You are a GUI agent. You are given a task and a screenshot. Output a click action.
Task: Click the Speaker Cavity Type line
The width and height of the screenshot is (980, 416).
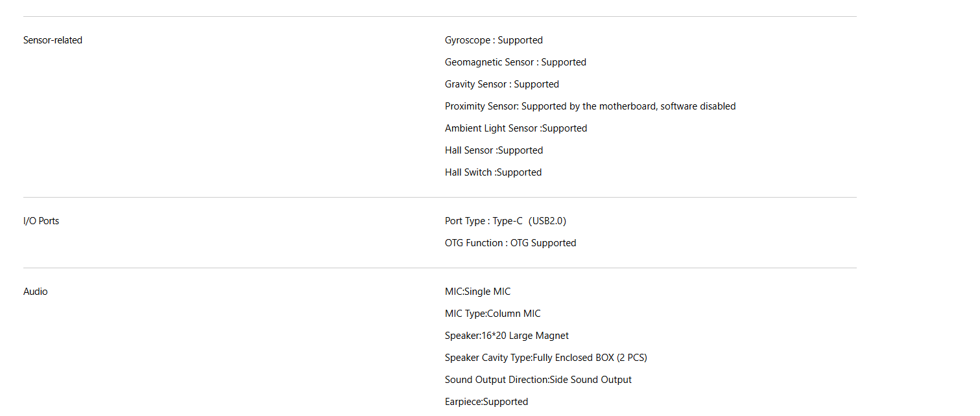pyautogui.click(x=545, y=358)
